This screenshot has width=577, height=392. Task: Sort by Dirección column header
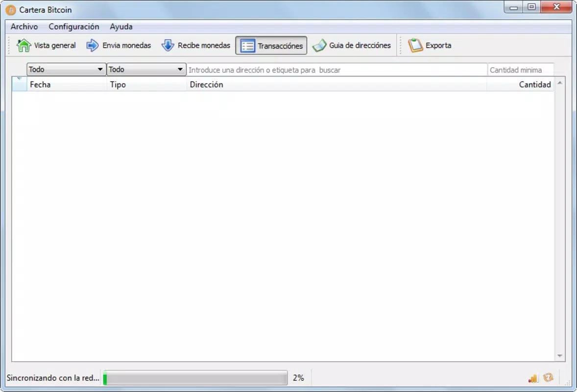click(337, 84)
